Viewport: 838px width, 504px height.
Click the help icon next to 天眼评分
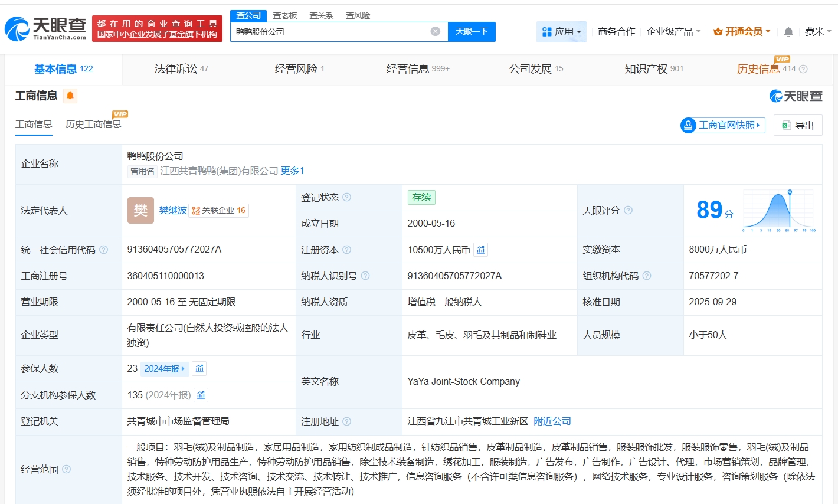coord(628,210)
